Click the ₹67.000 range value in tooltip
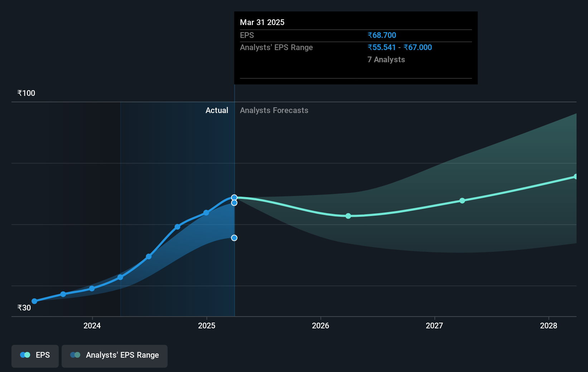This screenshot has height=372, width=588. 418,48
